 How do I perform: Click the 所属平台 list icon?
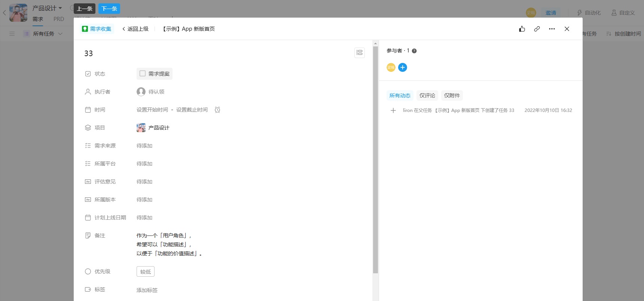(x=88, y=164)
